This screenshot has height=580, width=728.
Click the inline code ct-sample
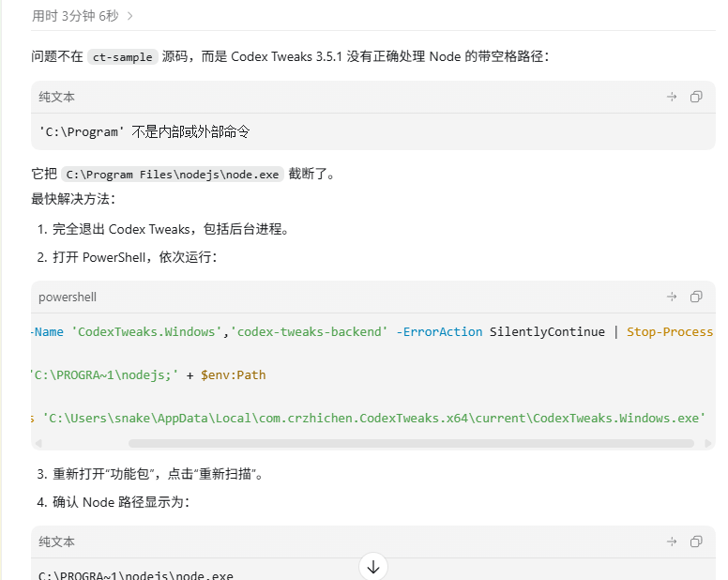(x=123, y=57)
